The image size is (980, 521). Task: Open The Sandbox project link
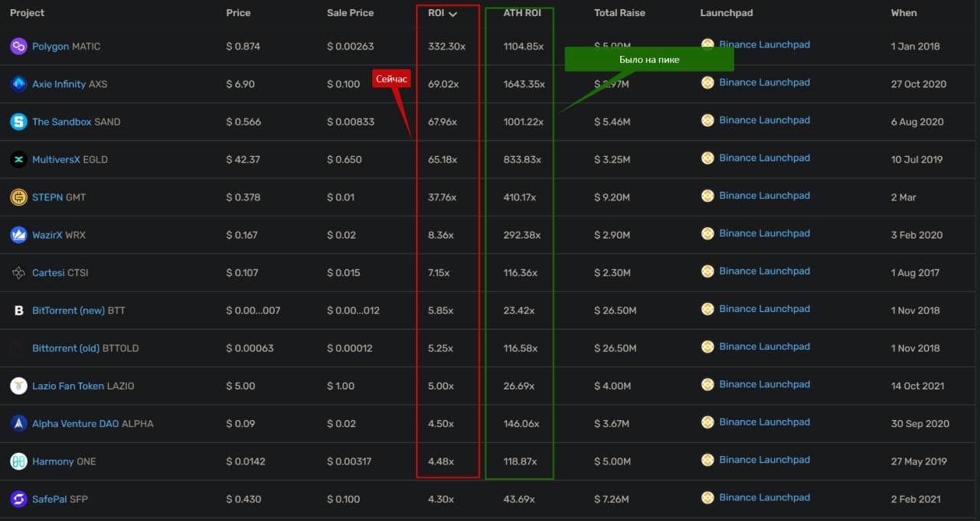[61, 122]
